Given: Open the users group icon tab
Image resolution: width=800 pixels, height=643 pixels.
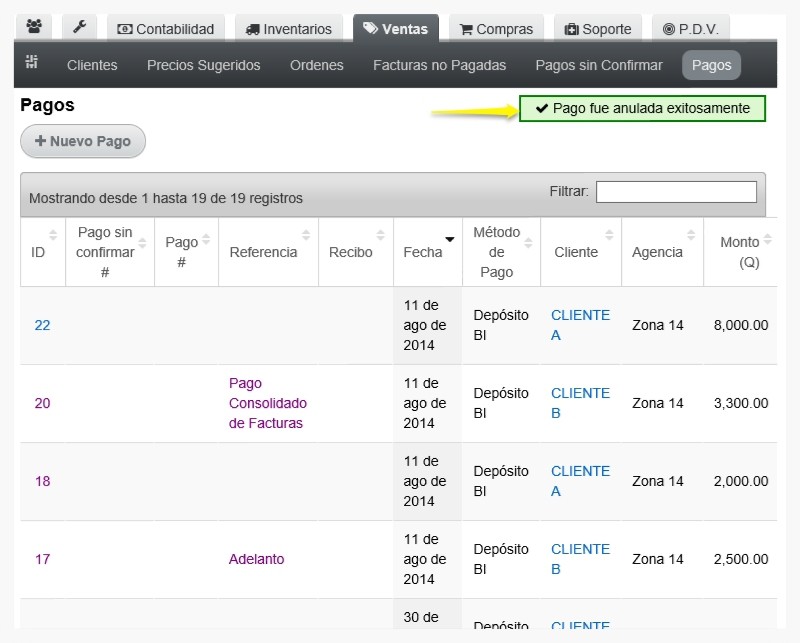Looking at the screenshot, I should pyautogui.click(x=34, y=27).
